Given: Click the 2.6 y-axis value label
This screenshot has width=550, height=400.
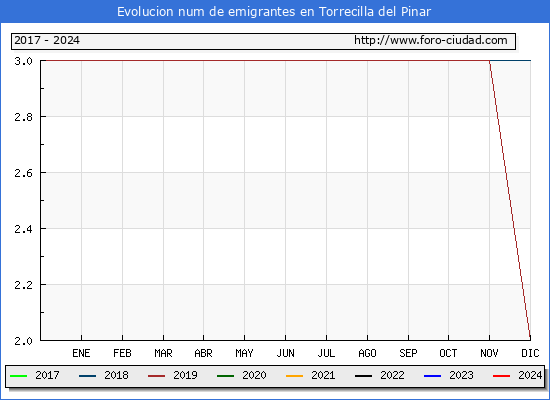Looking at the screenshot, I should coord(23,173).
